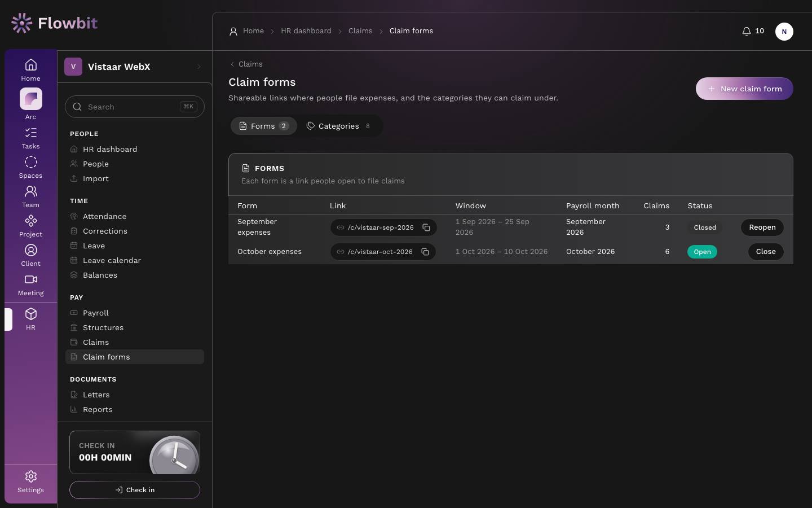Open Spaces from the rail
The image size is (812, 508).
30,168
